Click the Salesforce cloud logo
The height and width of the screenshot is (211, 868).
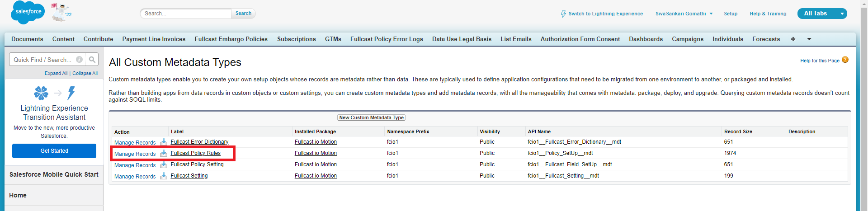tap(28, 12)
